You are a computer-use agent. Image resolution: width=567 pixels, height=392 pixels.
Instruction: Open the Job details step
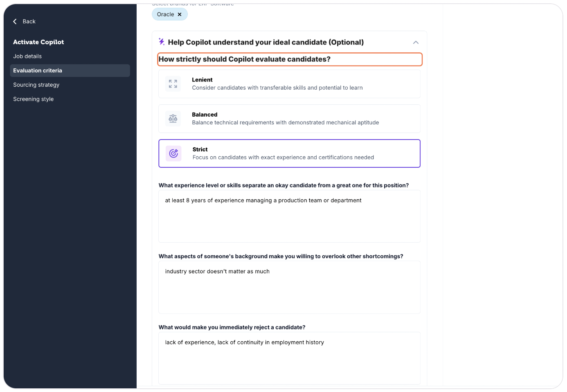pyautogui.click(x=27, y=56)
